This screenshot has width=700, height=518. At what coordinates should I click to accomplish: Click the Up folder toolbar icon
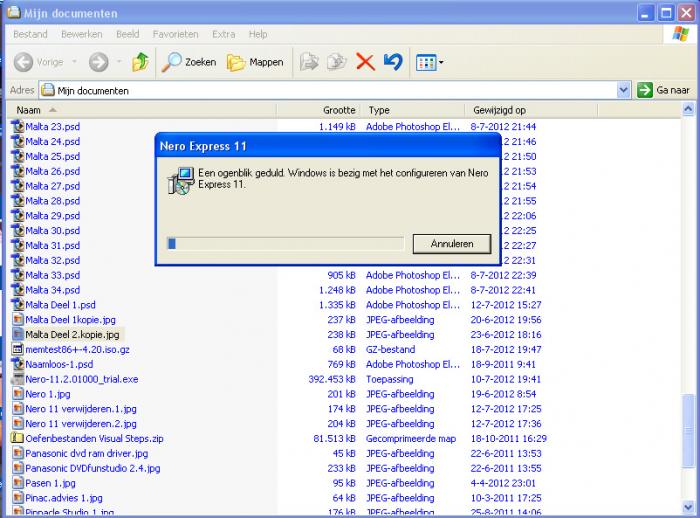point(140,62)
